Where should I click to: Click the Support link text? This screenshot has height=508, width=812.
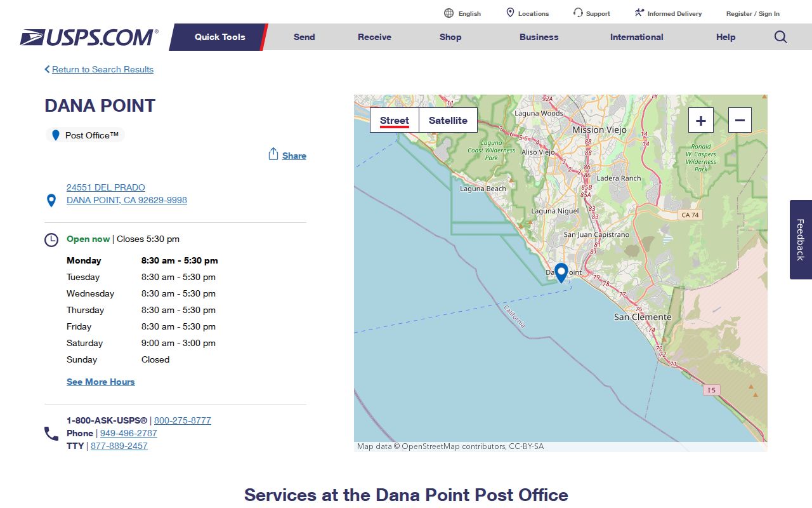pyautogui.click(x=598, y=13)
